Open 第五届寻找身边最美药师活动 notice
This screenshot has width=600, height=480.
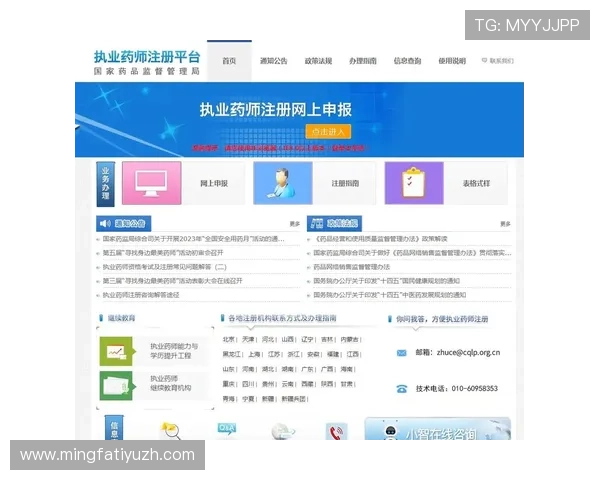(x=163, y=253)
